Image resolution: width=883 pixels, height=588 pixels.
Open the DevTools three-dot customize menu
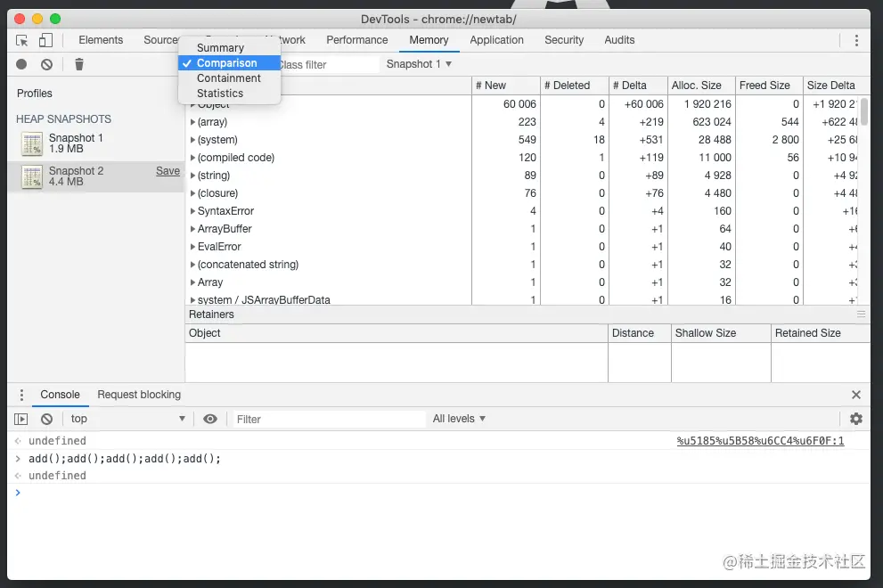point(856,41)
